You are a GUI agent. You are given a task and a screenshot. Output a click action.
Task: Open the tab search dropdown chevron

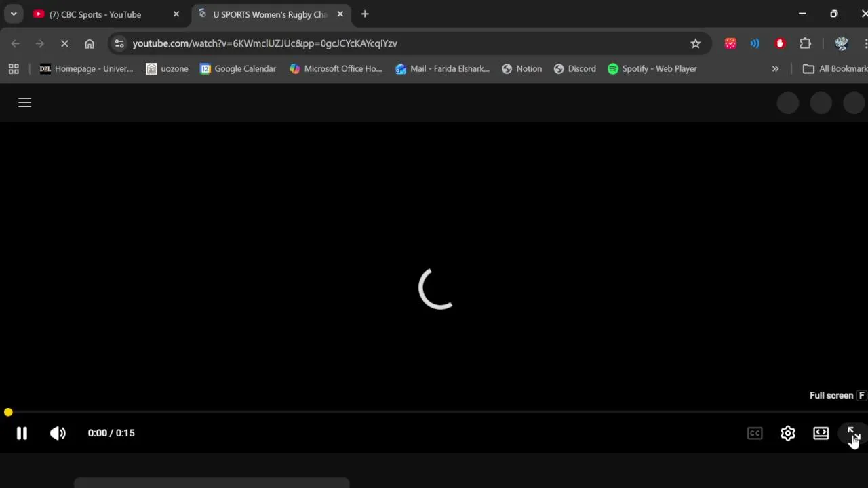tap(14, 14)
